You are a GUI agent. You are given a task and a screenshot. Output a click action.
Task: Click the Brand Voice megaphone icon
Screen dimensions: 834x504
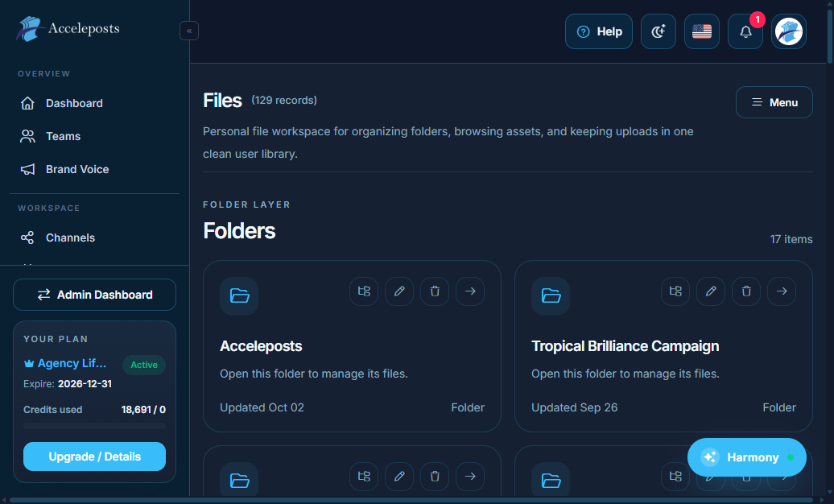[27, 169]
